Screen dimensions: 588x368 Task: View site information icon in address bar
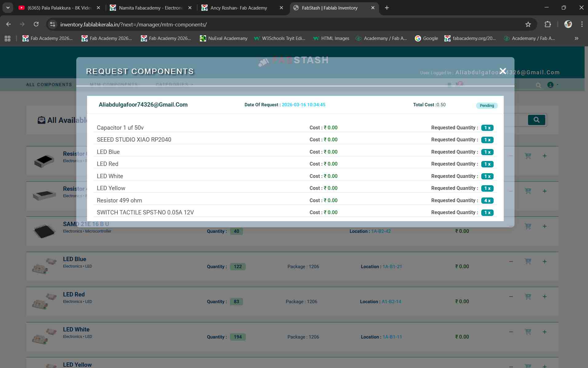pos(53,24)
